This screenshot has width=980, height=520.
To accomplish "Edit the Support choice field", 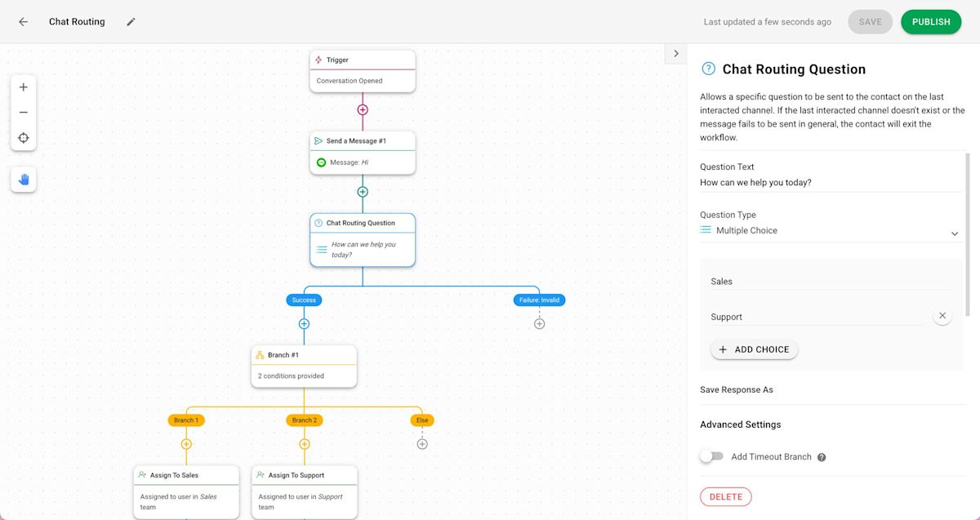I will 817,317.
